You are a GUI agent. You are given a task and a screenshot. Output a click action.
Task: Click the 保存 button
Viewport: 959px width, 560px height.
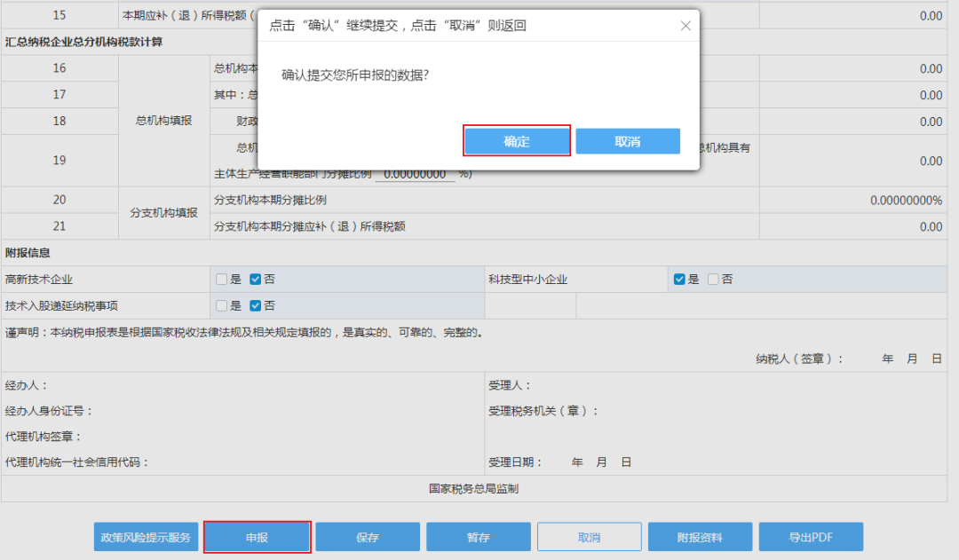pos(368,537)
